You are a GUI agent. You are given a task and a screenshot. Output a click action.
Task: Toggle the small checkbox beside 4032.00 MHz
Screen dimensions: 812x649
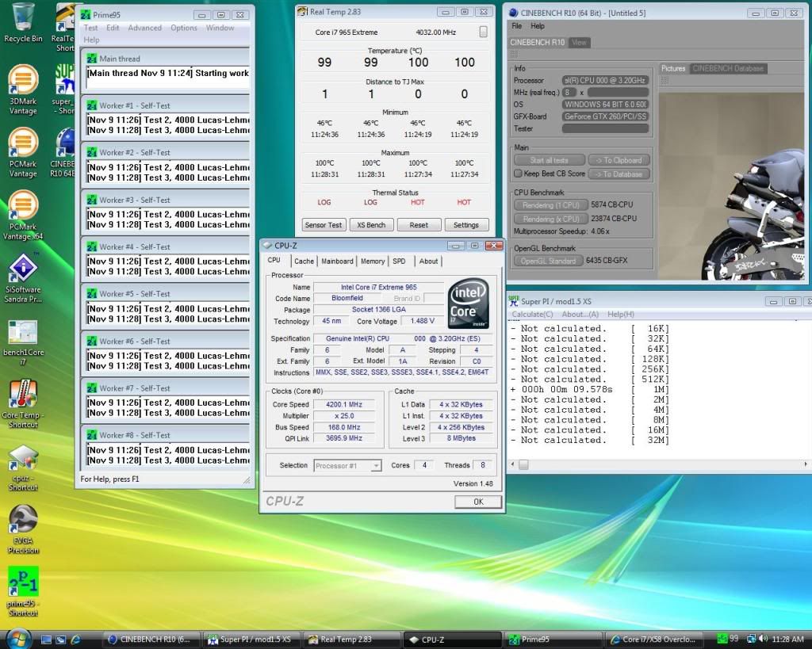tap(483, 32)
